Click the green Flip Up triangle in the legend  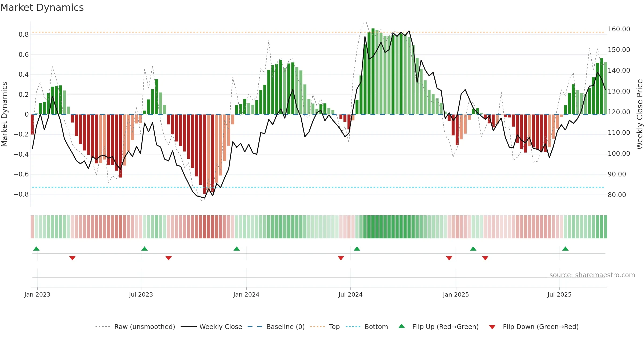[x=402, y=326]
